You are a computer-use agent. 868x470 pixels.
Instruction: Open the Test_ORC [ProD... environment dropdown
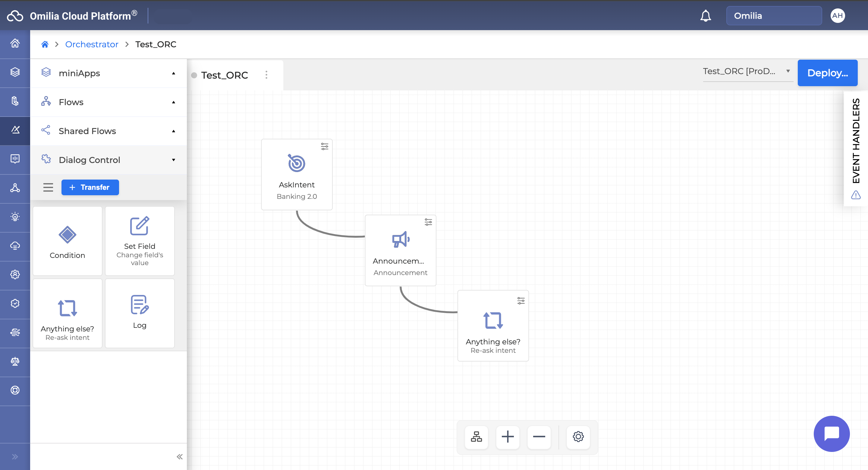coord(746,71)
